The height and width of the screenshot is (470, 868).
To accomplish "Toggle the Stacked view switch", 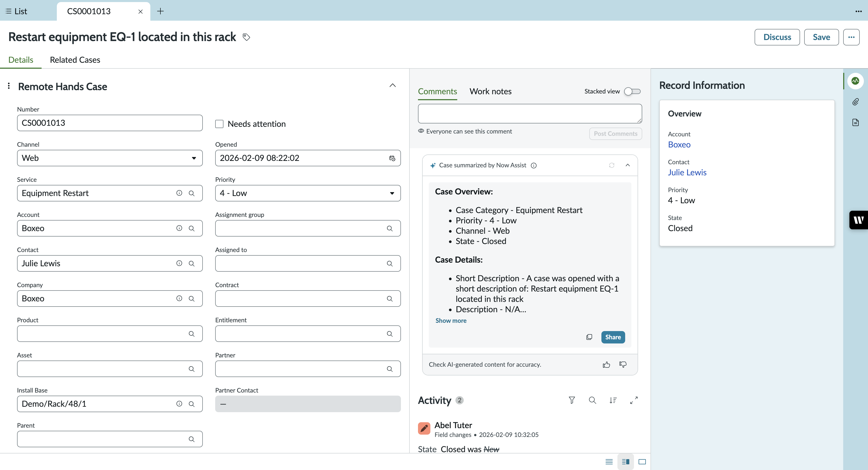I will click(x=632, y=91).
